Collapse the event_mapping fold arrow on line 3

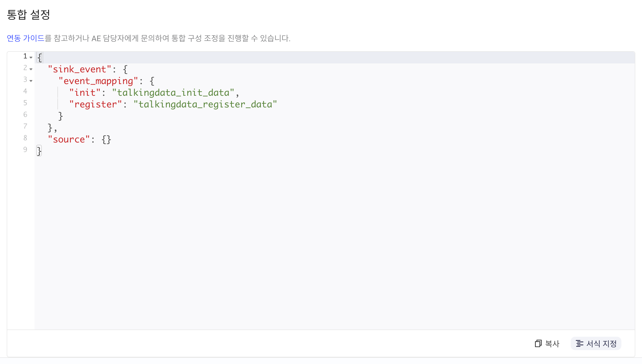31,81
